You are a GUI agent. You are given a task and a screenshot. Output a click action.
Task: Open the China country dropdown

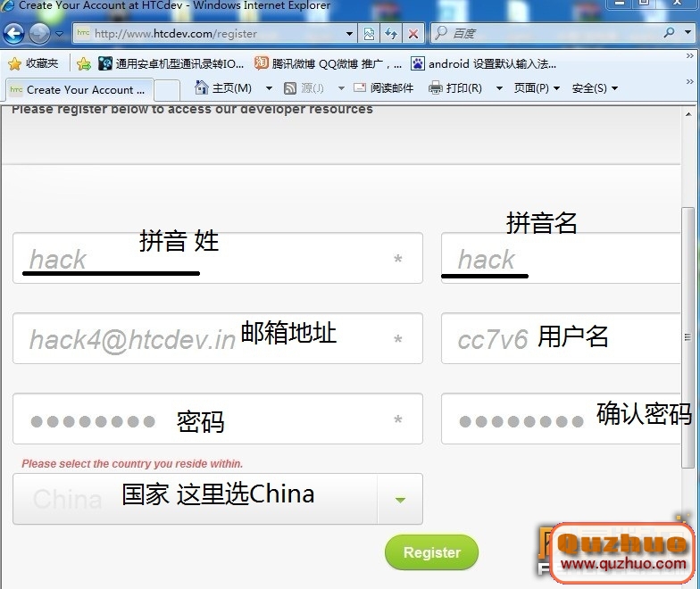(x=218, y=499)
